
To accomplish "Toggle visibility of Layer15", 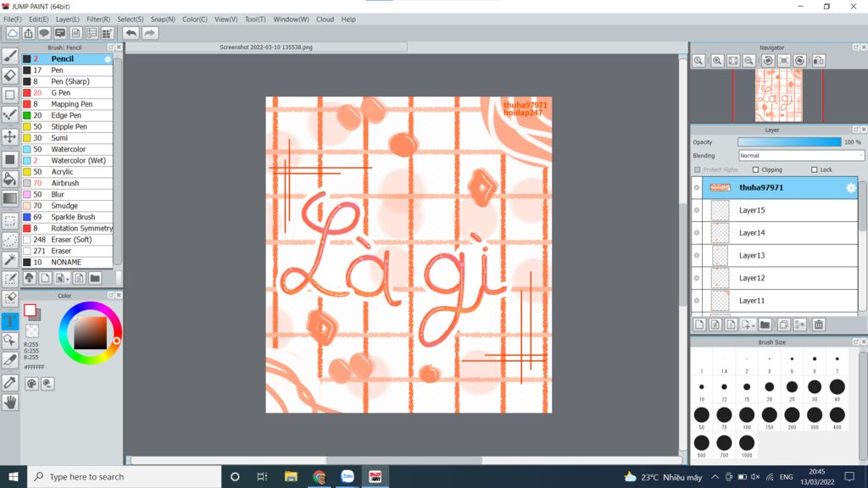I will point(697,210).
